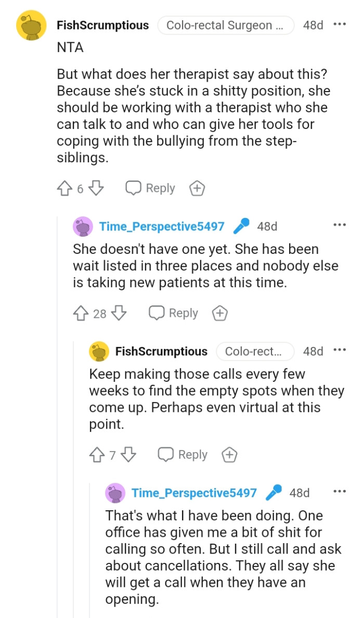The width and height of the screenshot is (364, 618).
Task: Toggle upvote on the 28-point reply
Action: pos(82,313)
